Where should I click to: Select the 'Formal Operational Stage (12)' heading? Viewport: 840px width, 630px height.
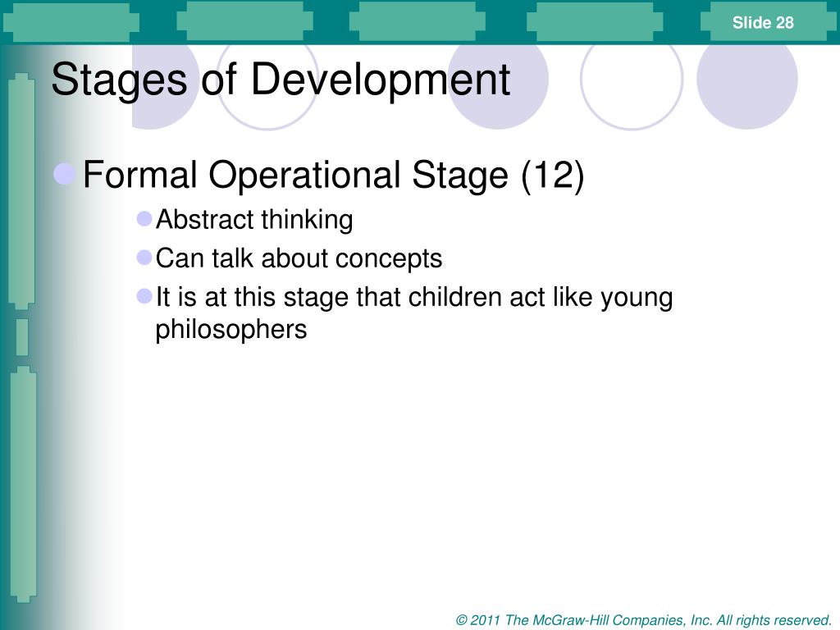pos(333,176)
